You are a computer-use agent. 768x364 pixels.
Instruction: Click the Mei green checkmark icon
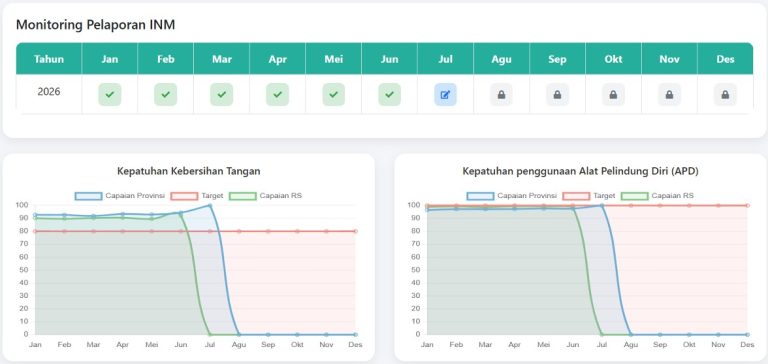point(334,95)
